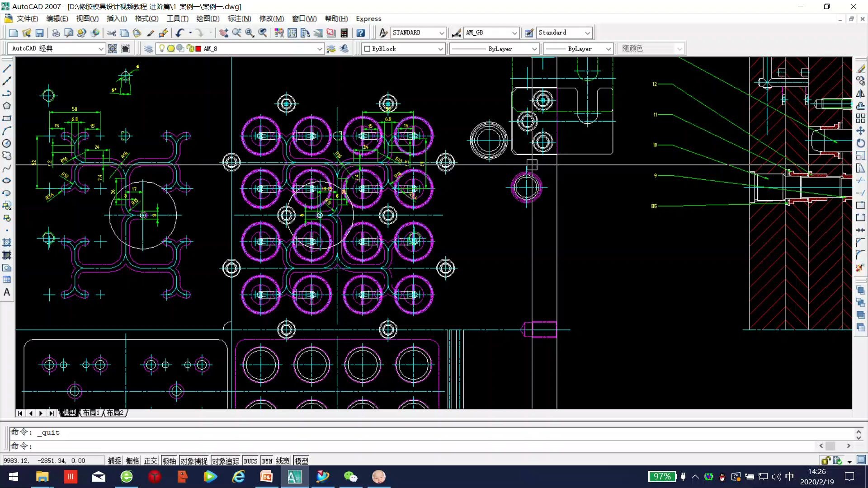Viewport: 868px width, 488px height.
Task: Click the Save icon in the standard toolbar
Action: (x=40, y=33)
